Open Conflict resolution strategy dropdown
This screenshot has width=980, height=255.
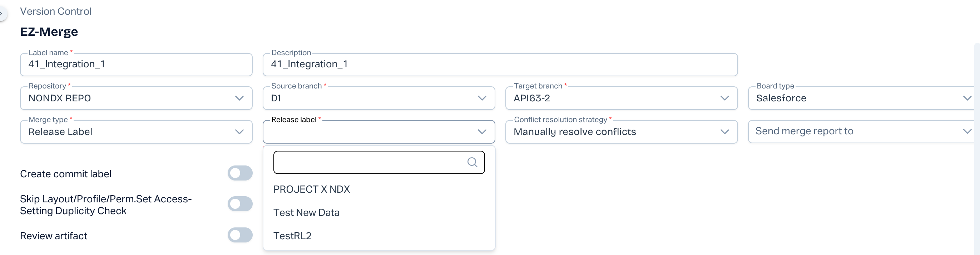coord(621,132)
